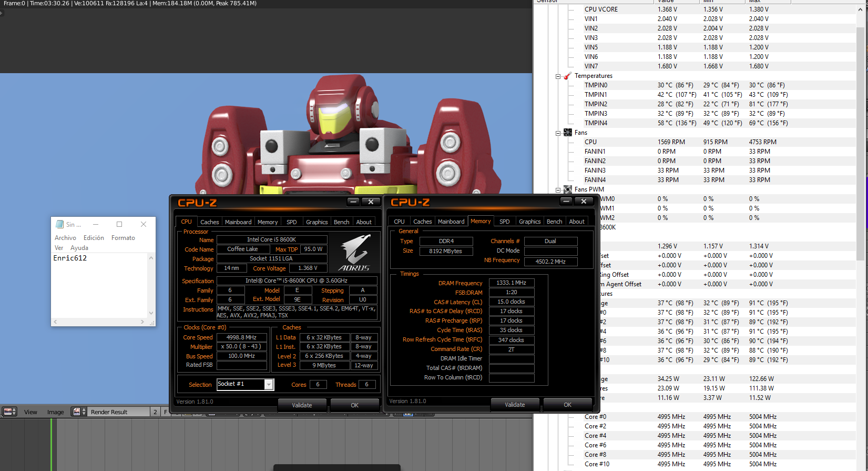
Task: Click OK in the right CPU-Z window
Action: [x=568, y=405]
